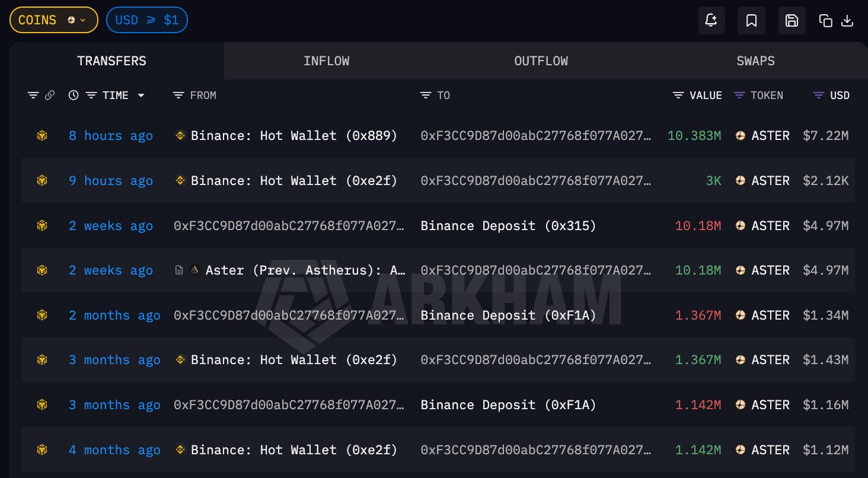Click the $7.22M USD amount
Viewport: 868px width, 478px height.
pos(826,136)
